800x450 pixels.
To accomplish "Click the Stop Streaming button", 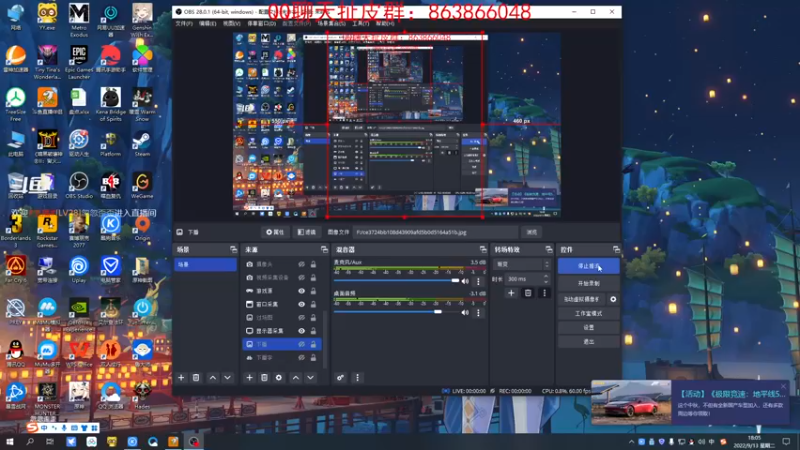I will [x=588, y=266].
